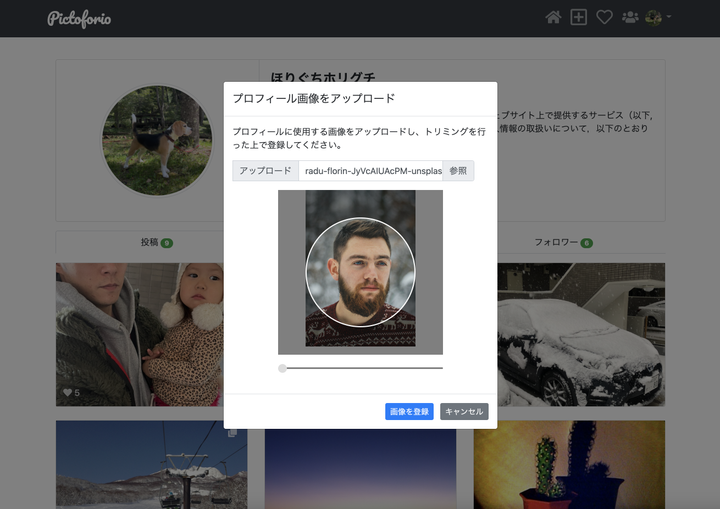Open the ski lift photo post
Screen dimensions: 720x509
[x=152, y=464]
